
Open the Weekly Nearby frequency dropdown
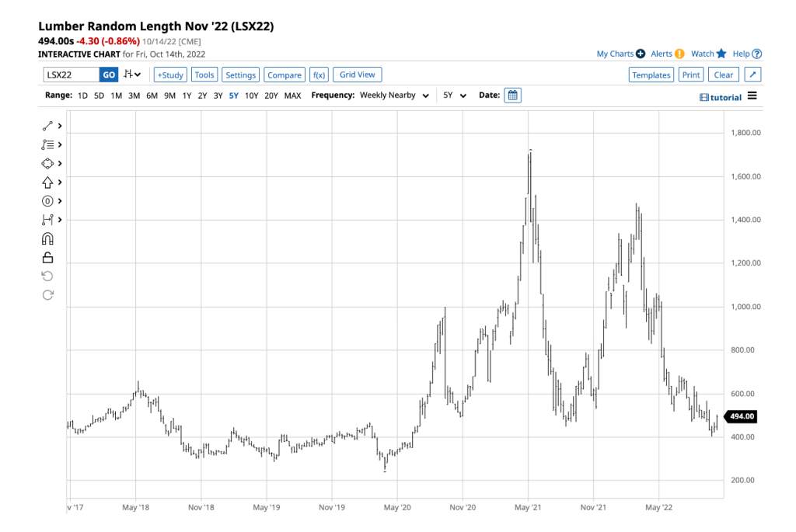[x=394, y=96]
